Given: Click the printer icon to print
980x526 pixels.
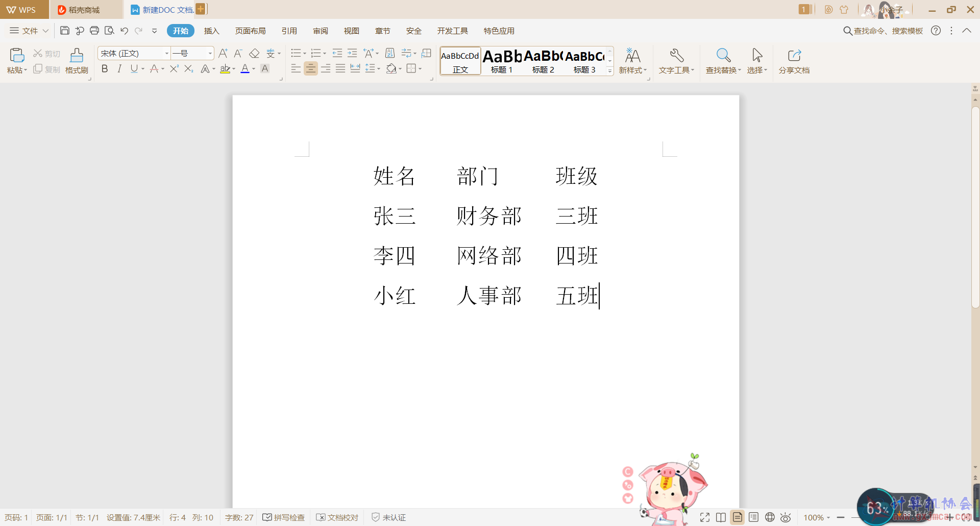Looking at the screenshot, I should click(x=94, y=31).
